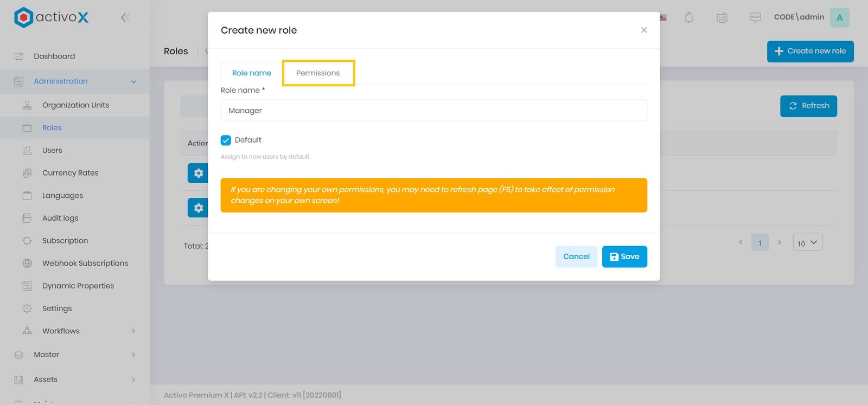
Task: Switch to the Permissions tab
Action: click(318, 73)
